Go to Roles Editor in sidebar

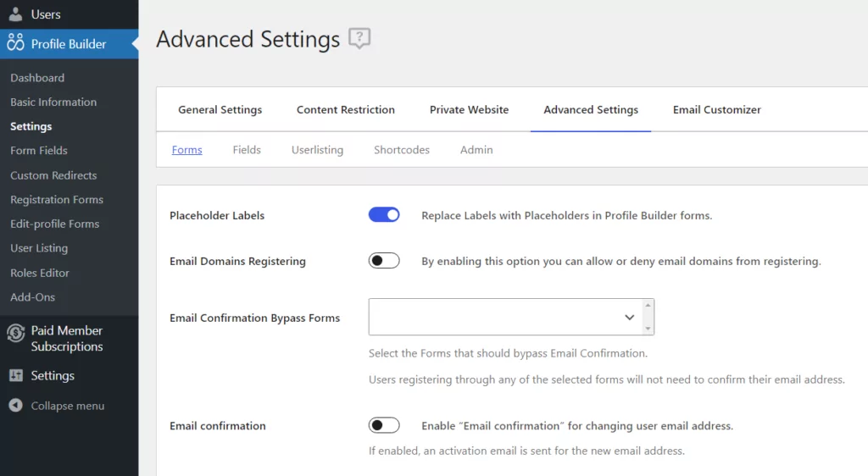point(39,273)
